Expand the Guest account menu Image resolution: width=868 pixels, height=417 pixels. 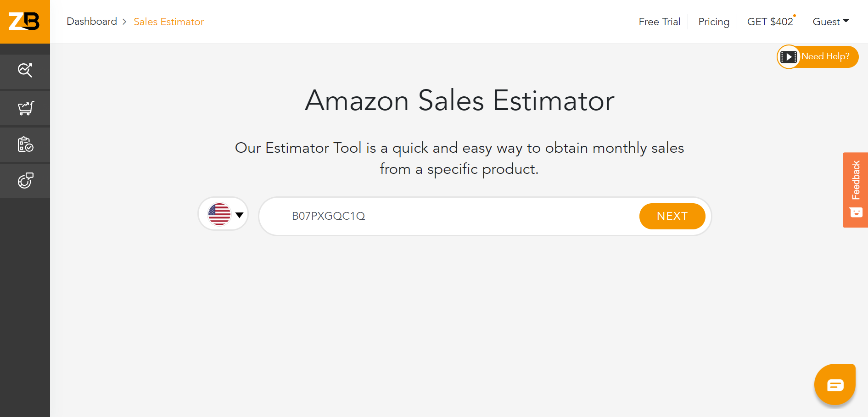point(830,22)
